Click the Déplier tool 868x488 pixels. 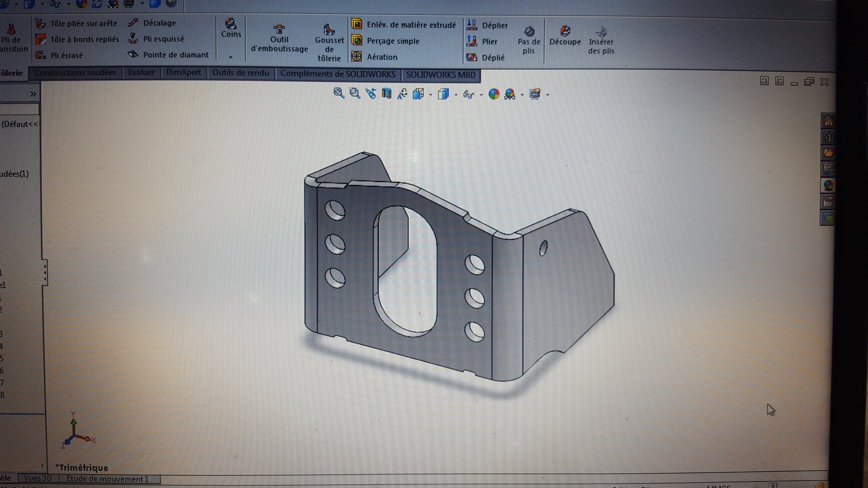pos(487,25)
